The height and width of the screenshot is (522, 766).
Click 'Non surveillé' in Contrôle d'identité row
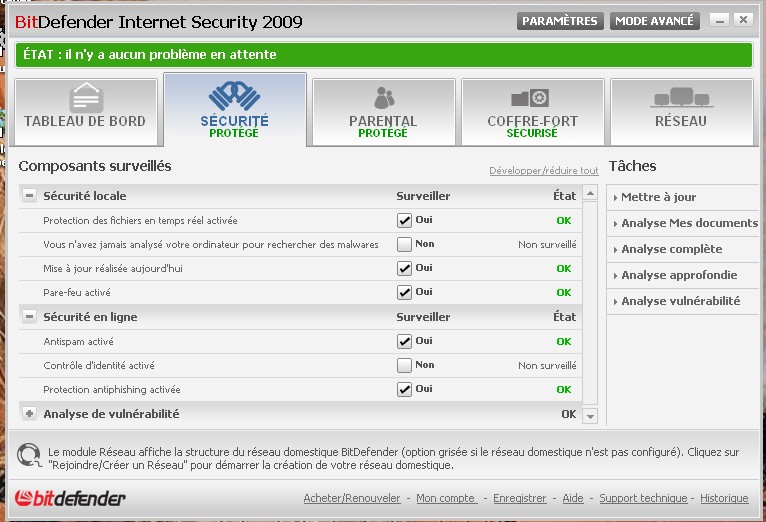(547, 365)
